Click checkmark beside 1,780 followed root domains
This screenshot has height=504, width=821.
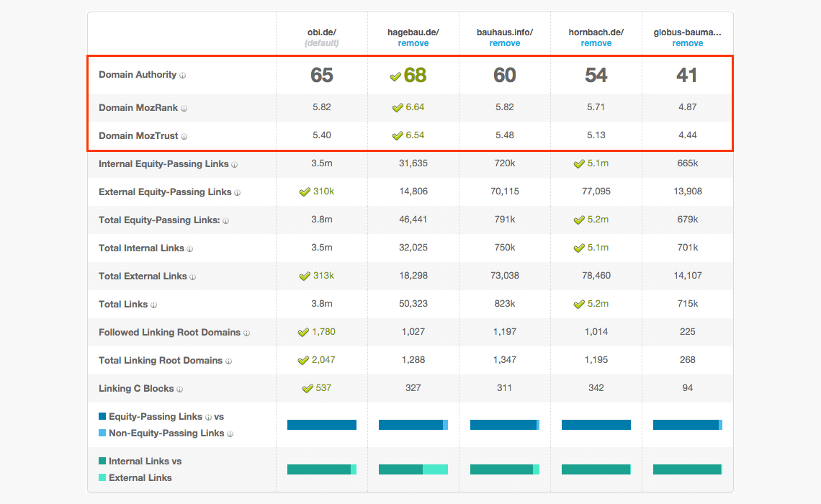303,333
